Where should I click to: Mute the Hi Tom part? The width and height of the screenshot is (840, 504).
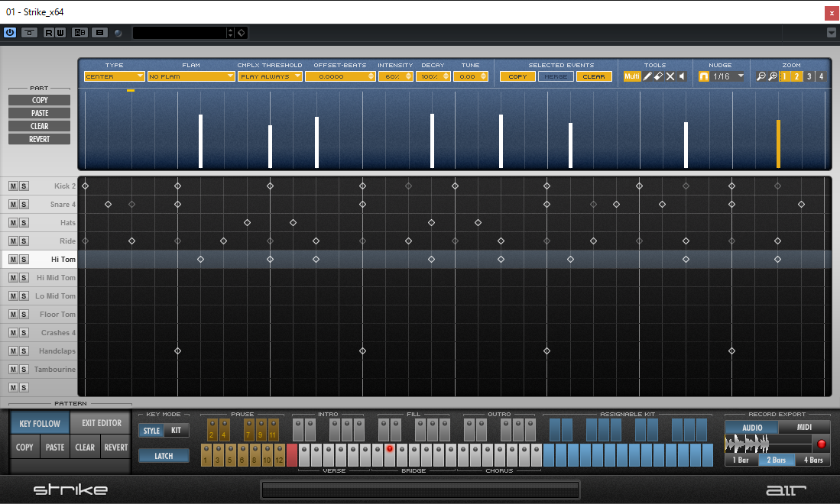pos(14,260)
